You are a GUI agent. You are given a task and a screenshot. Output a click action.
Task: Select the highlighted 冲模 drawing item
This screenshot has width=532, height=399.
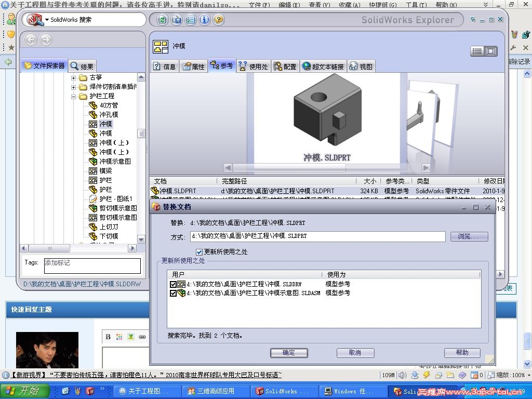(100, 124)
